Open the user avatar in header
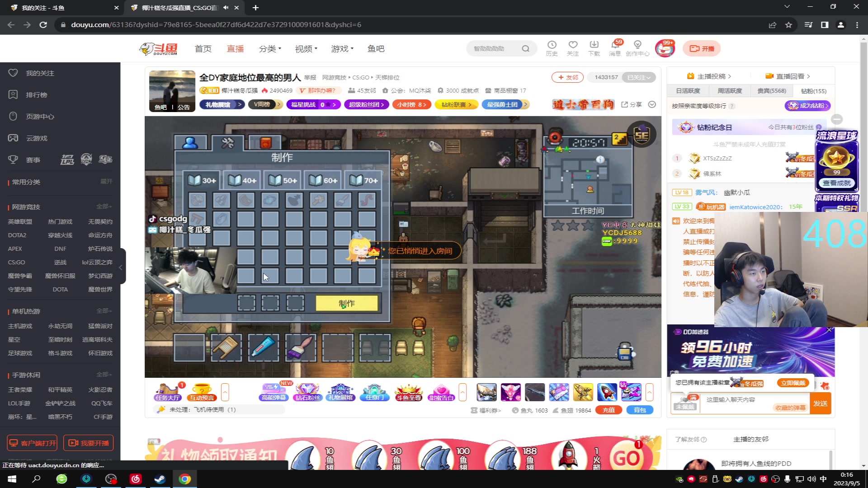 pyautogui.click(x=665, y=48)
